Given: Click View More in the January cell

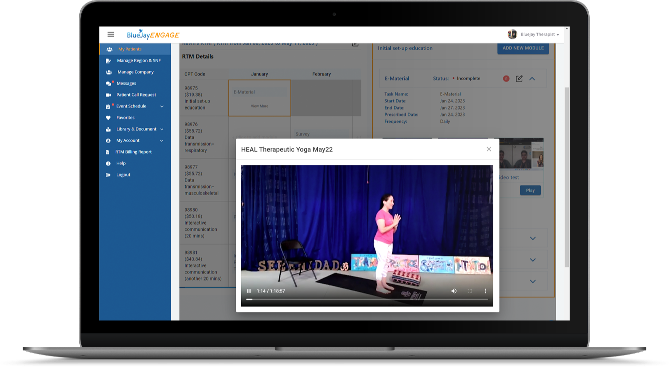Looking at the screenshot, I should click(259, 106).
